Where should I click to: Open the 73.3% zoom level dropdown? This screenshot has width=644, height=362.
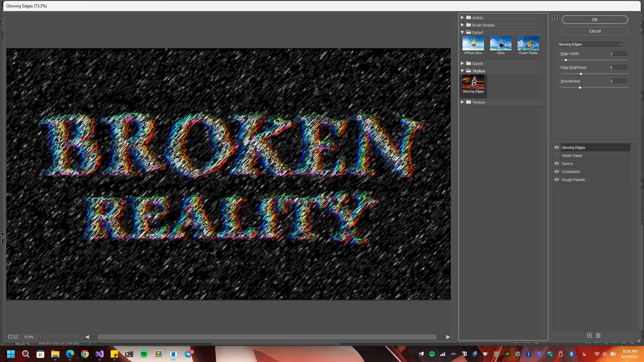pos(41,337)
